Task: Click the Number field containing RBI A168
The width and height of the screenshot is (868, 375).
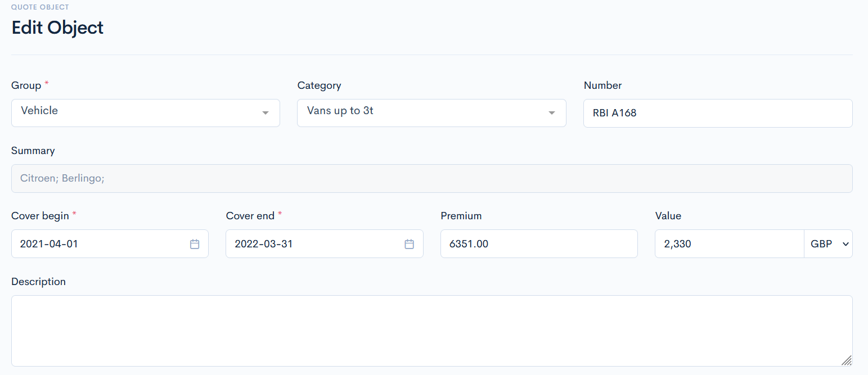Action: coord(717,114)
